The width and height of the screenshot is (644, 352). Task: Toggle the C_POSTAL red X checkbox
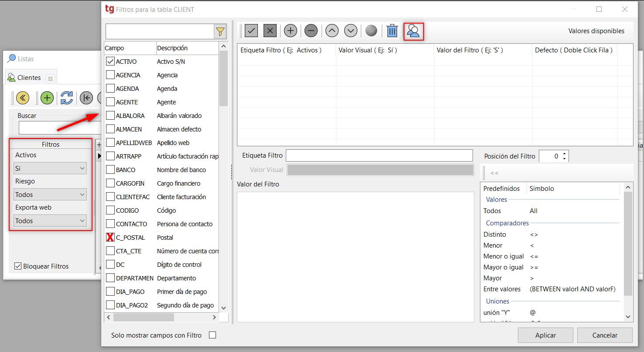[x=110, y=238]
